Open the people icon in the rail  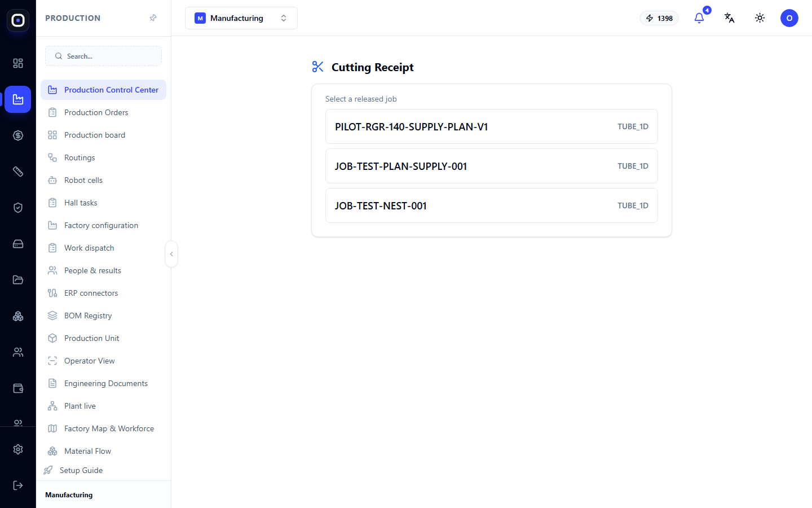coord(18,352)
